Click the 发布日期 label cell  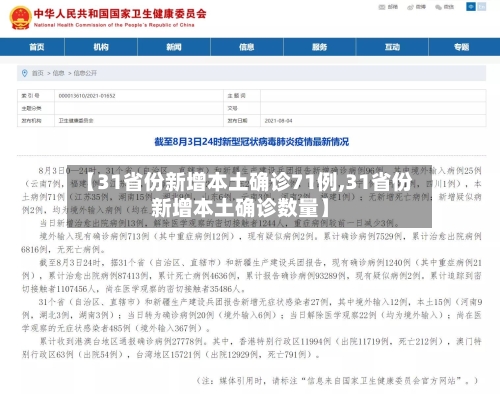(242, 120)
